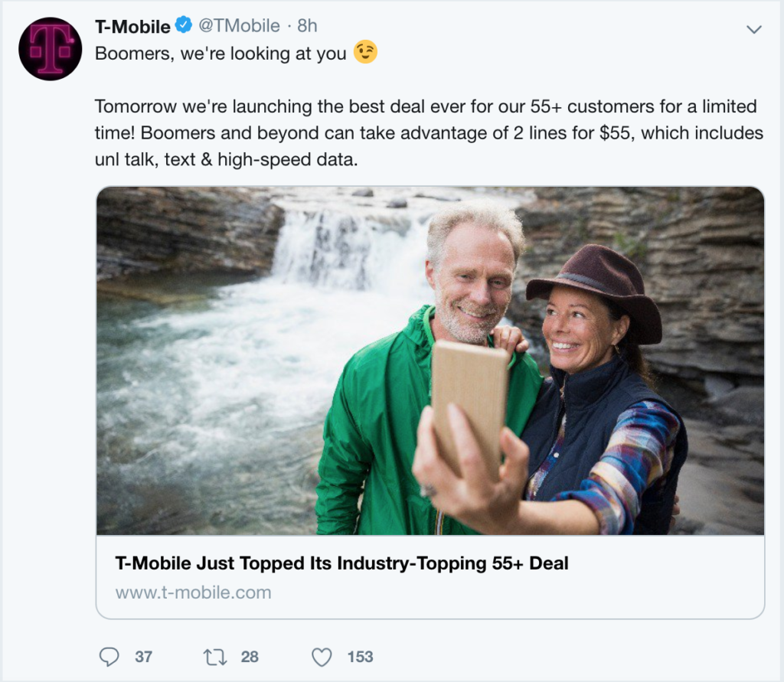Screen dimensions: 784x682
Task: Click the reply count 37
Action: click(144, 657)
